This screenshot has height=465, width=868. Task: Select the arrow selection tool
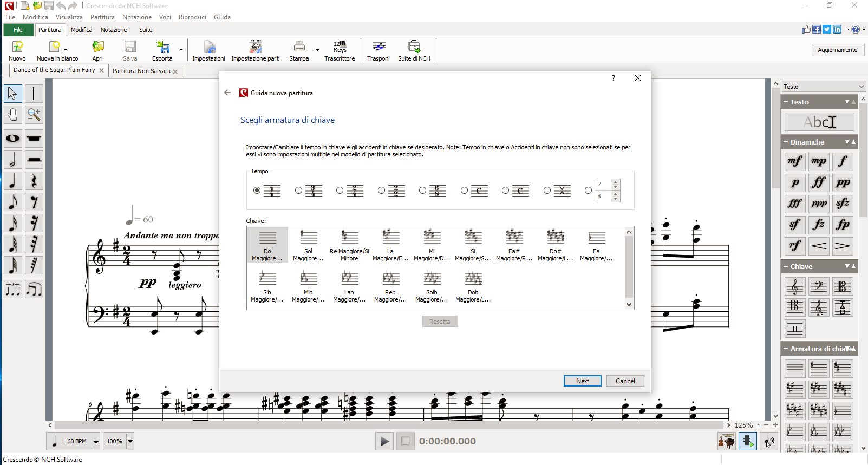point(12,94)
